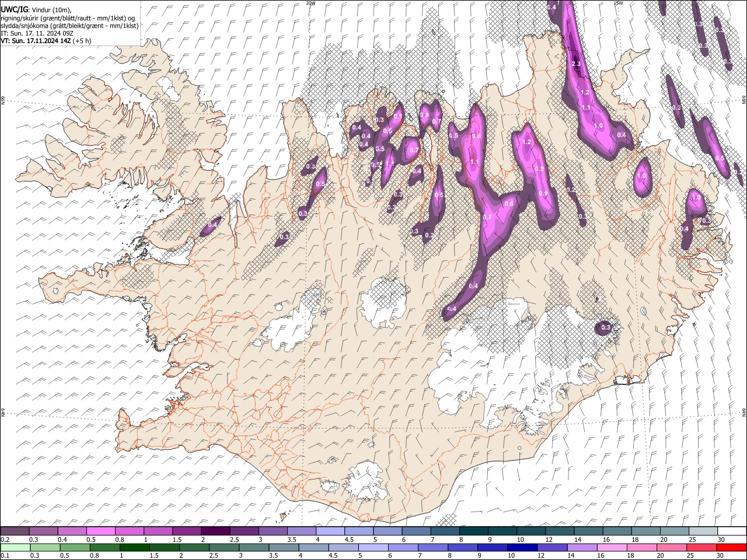Image resolution: width=747 pixels, height=560 pixels.
Task: Click the light pink 16–18 swatch in bottom legend row
Action: (x=612, y=547)
